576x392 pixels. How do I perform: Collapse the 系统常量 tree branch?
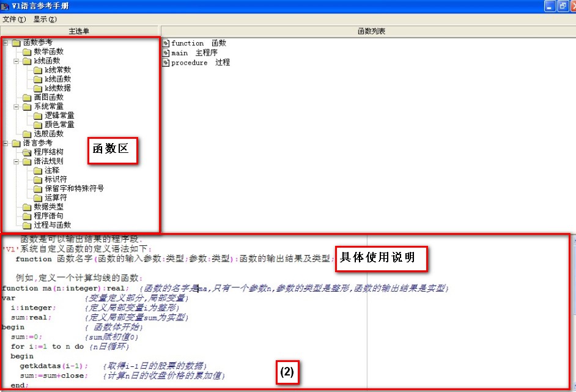pos(17,106)
